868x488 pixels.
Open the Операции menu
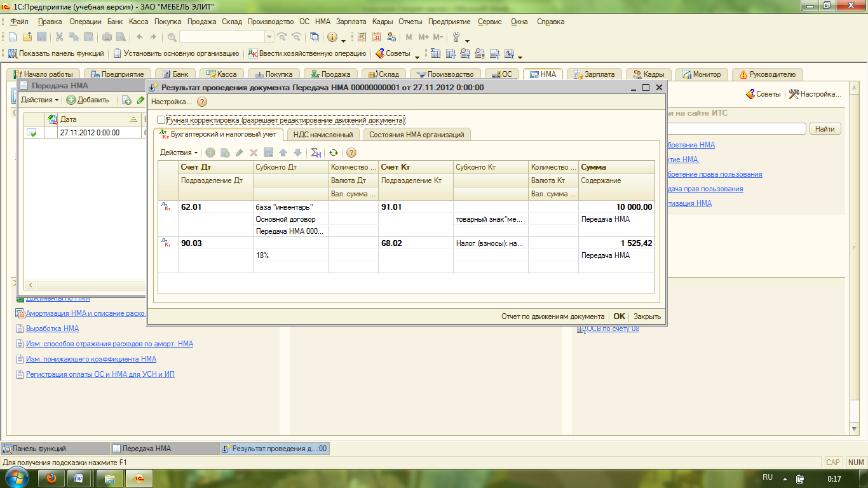click(85, 22)
